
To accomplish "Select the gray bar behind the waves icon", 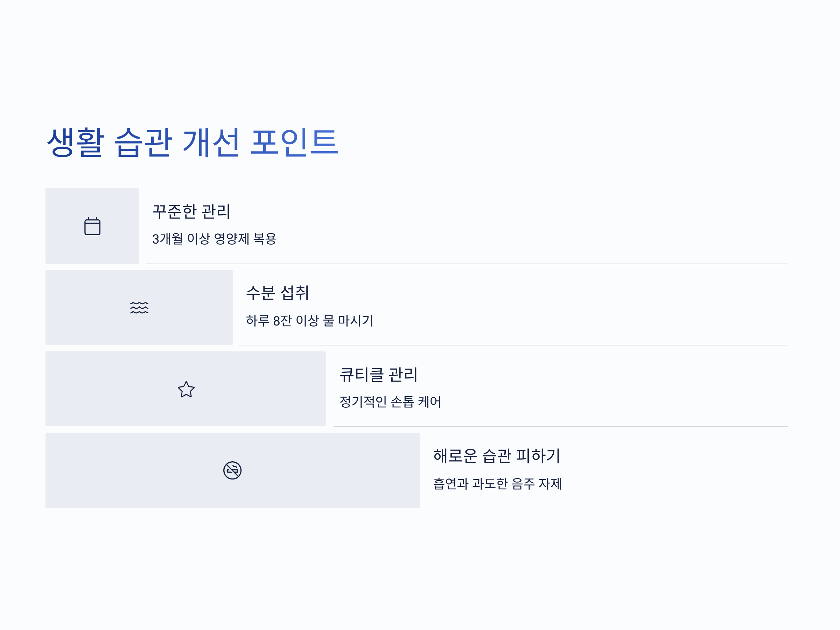I will point(139,308).
